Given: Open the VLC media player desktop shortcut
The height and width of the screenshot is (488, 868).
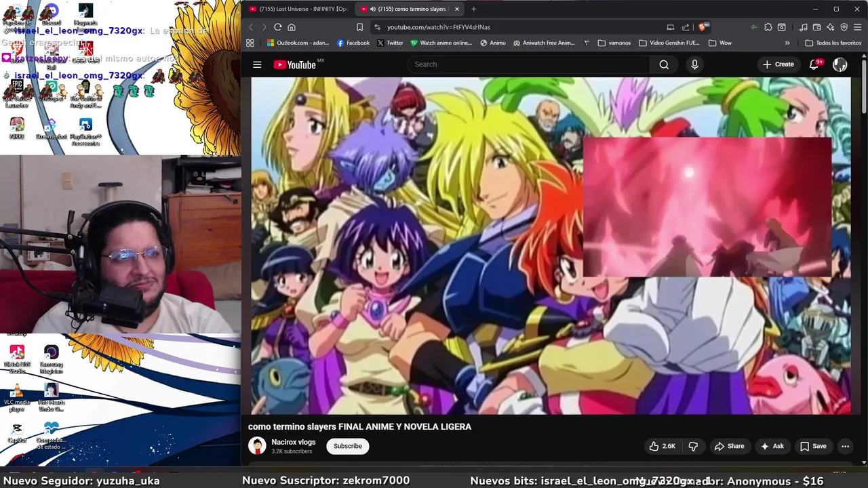Looking at the screenshot, I should (x=17, y=398).
